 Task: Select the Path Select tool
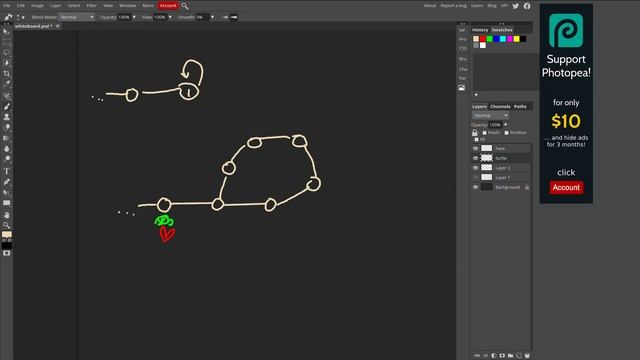[7, 192]
